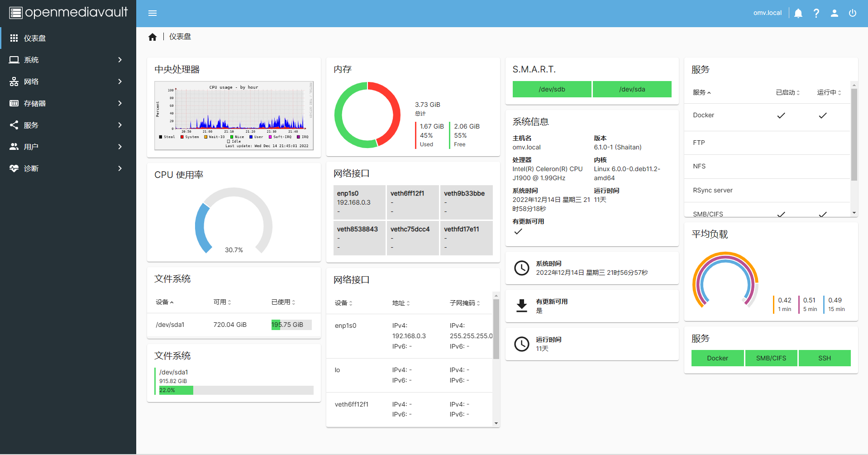Click the green SSH service tile
Viewport: 868px width, 455px height.
824,358
